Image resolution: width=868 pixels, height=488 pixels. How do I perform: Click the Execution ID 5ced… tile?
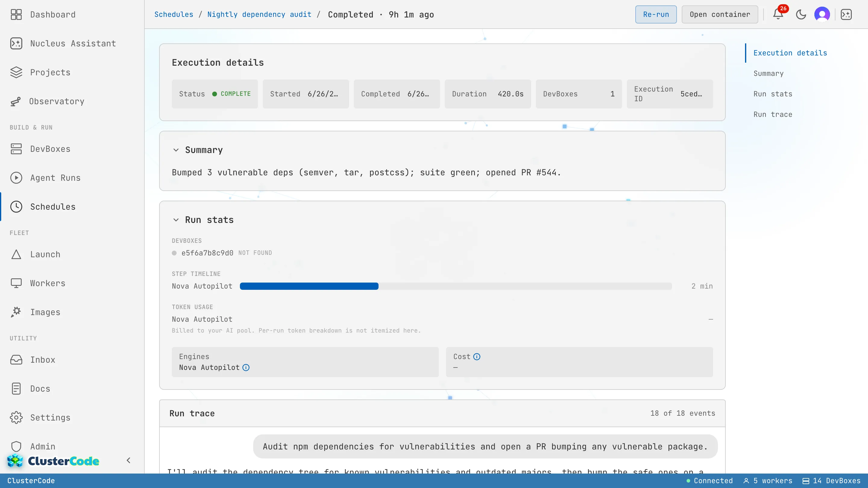[x=669, y=94]
